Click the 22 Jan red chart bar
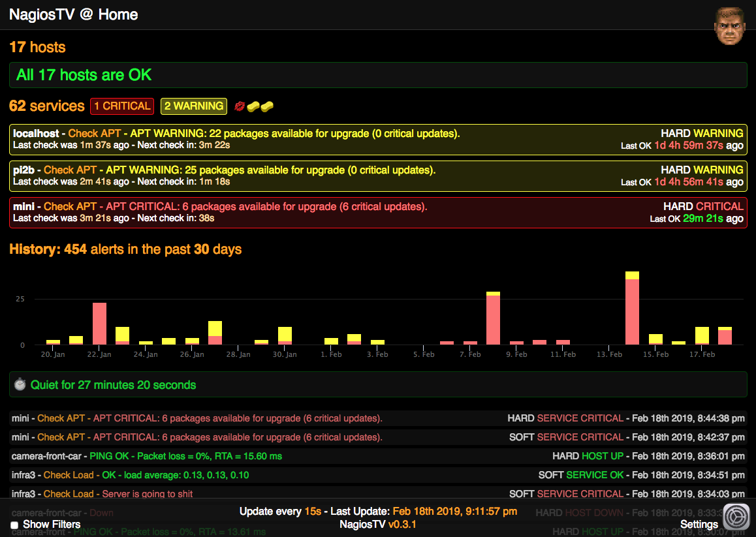This screenshot has height=537, width=756. (x=99, y=324)
